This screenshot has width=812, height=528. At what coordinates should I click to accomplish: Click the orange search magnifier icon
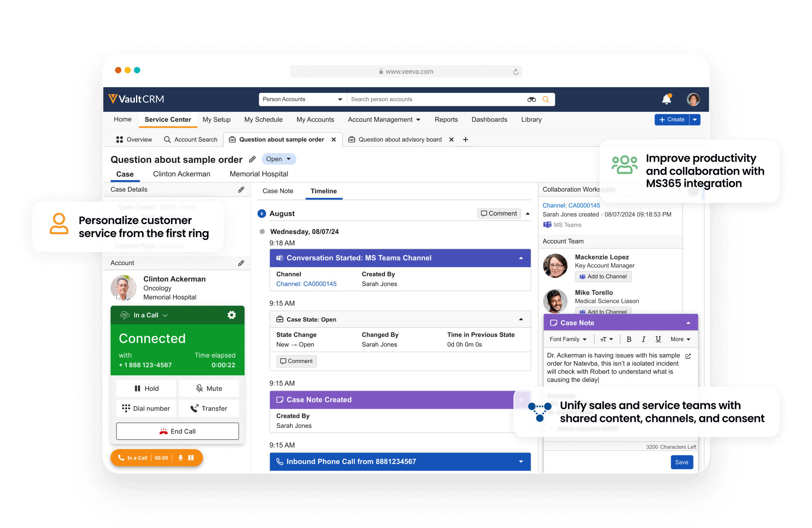point(546,100)
